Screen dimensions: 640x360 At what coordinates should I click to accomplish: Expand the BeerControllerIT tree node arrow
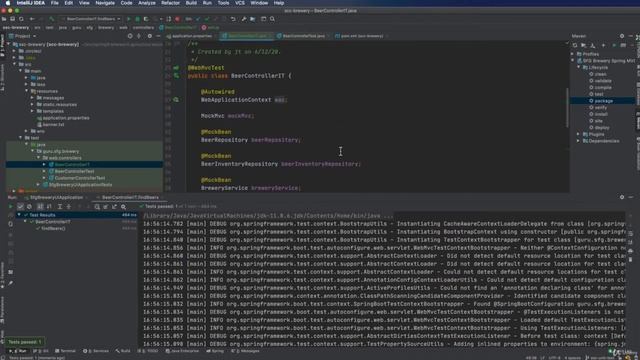click(x=44, y=164)
